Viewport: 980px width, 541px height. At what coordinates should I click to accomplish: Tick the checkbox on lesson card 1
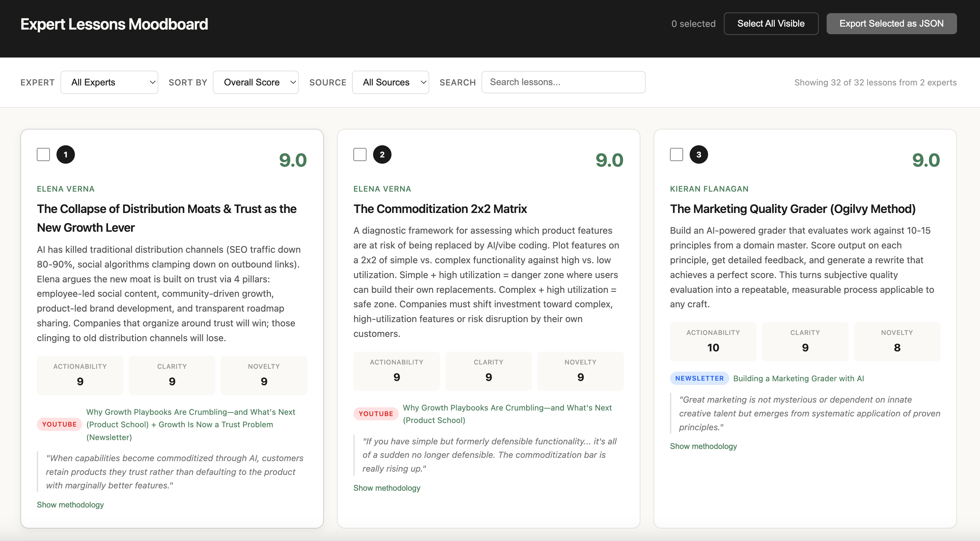[43, 154]
